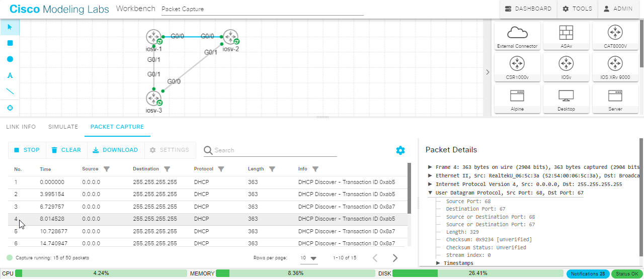
Task: Open Destination column filter
Action: 167,169
